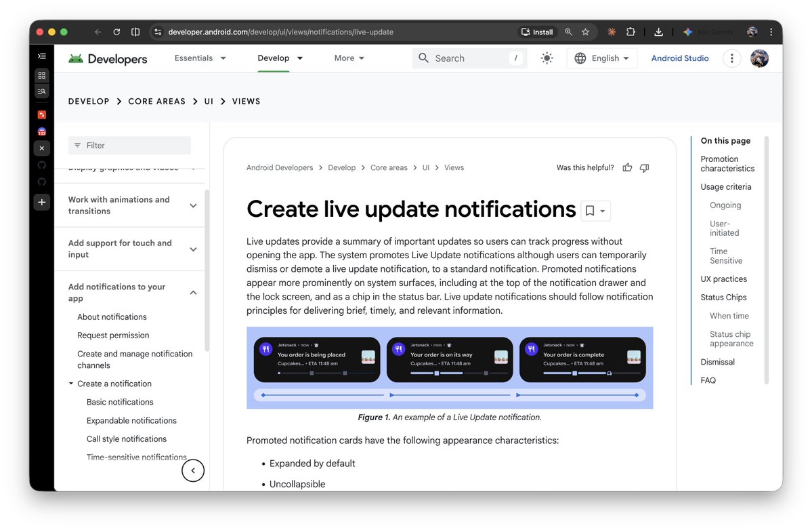Rate page unhelpful with thumbs down
The height and width of the screenshot is (530, 812).
(x=644, y=167)
